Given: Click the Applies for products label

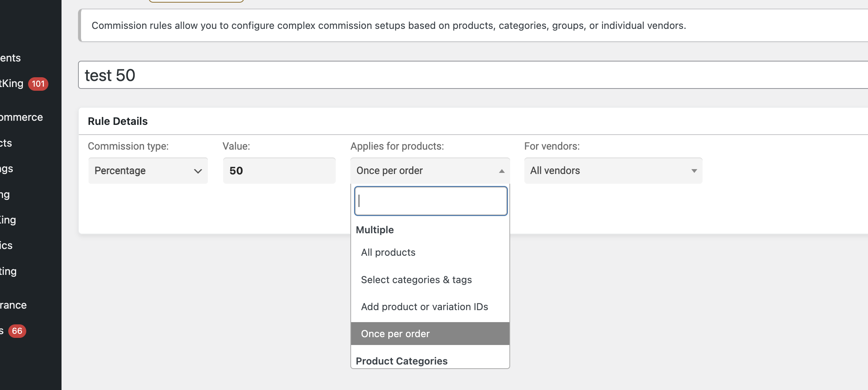Looking at the screenshot, I should (397, 146).
